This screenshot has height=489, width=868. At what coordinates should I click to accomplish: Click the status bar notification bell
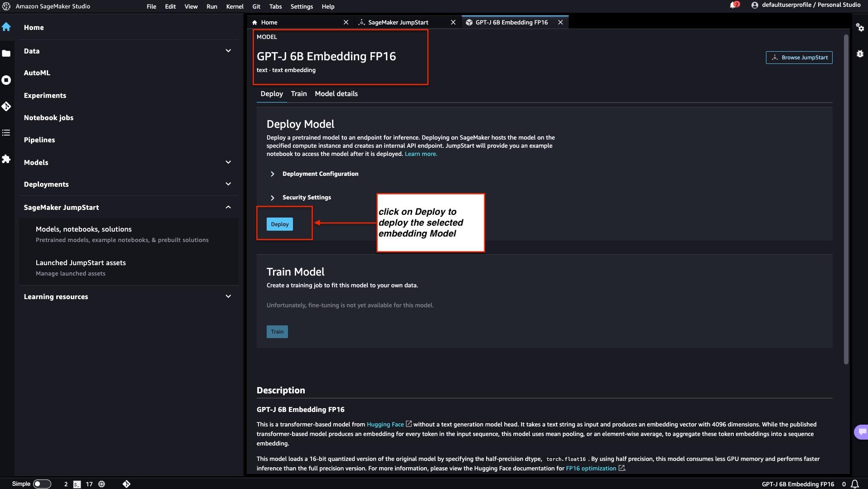855,484
